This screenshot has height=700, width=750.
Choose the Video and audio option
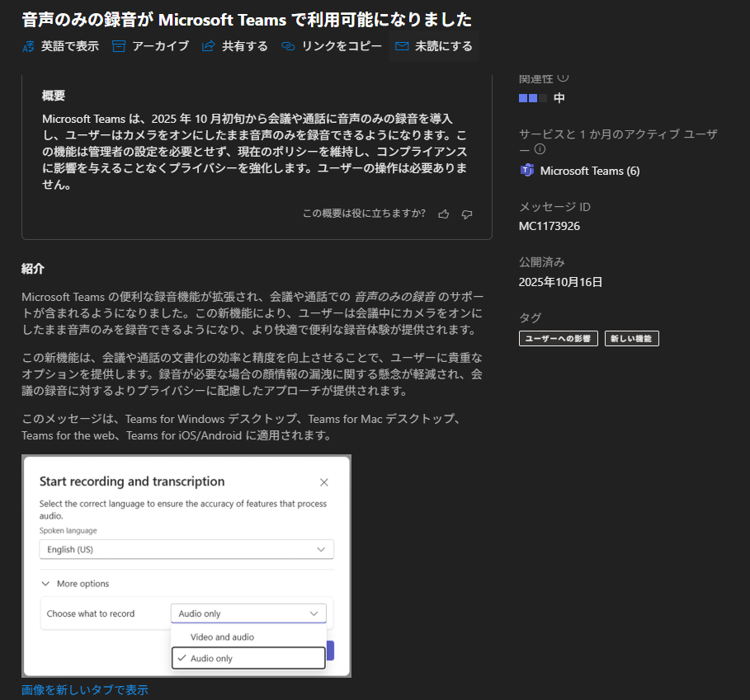coord(222,637)
